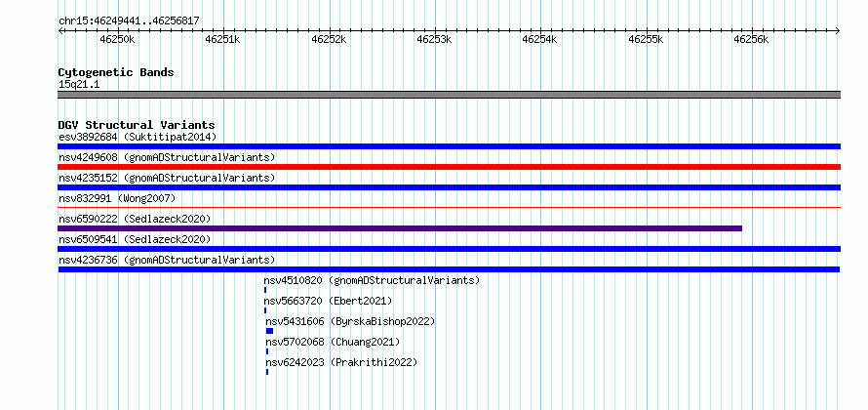Click the small blue mark under nsv4510820
Image resolution: width=868 pixels, height=410 pixels.
[x=265, y=290]
